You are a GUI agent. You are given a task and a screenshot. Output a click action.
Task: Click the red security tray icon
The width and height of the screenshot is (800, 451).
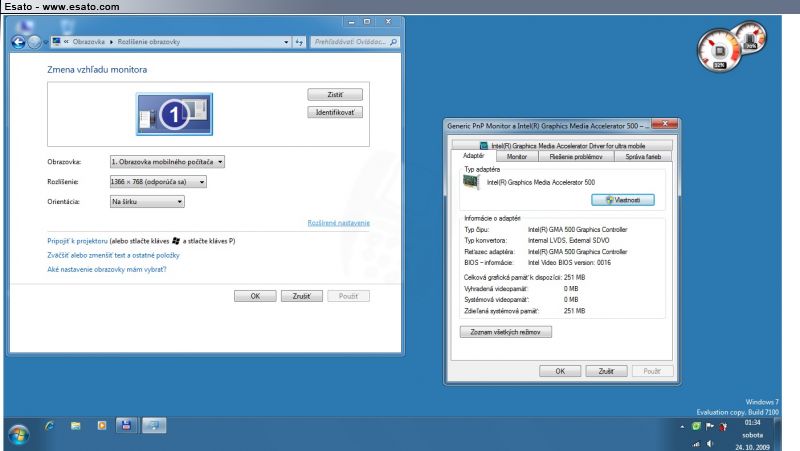pos(723,427)
